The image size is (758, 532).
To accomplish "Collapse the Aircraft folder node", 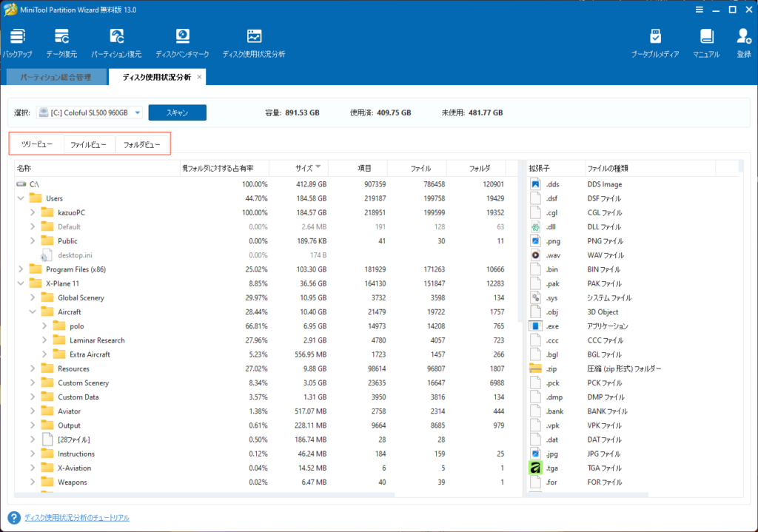I will pyautogui.click(x=33, y=312).
